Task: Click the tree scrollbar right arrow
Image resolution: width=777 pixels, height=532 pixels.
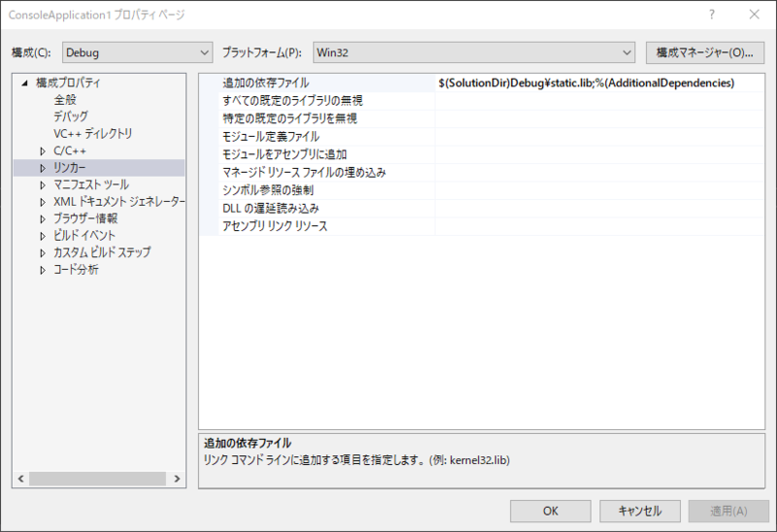Action: click(x=177, y=479)
